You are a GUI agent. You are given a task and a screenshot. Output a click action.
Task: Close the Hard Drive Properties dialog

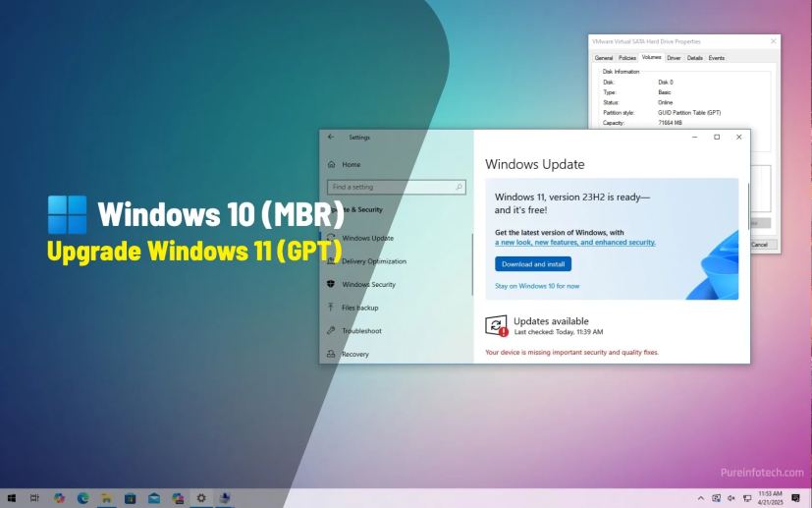773,41
